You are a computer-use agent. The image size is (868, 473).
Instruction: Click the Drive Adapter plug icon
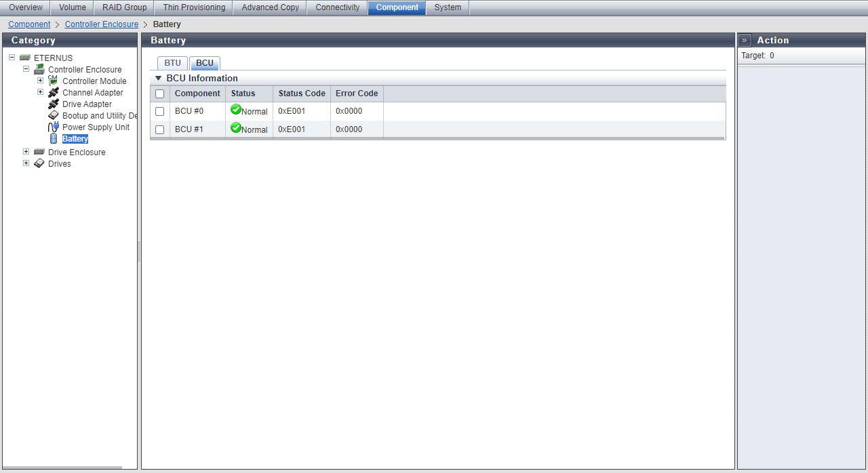(x=54, y=104)
